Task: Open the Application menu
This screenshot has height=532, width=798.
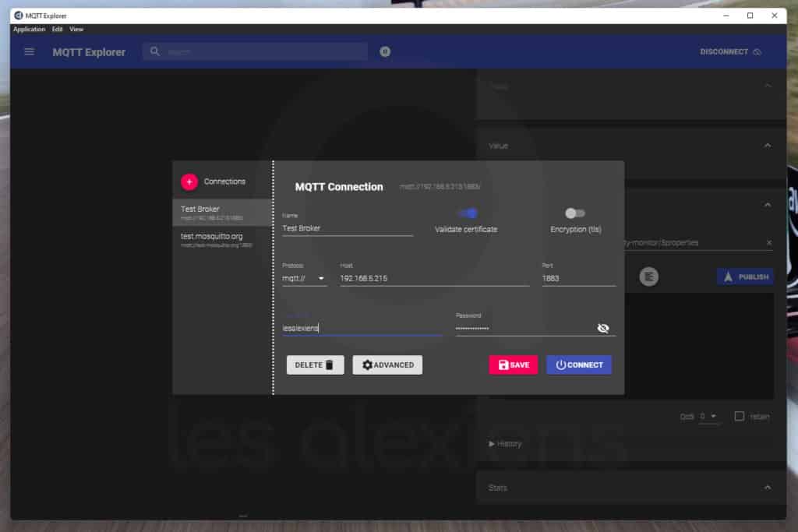Action: point(29,30)
